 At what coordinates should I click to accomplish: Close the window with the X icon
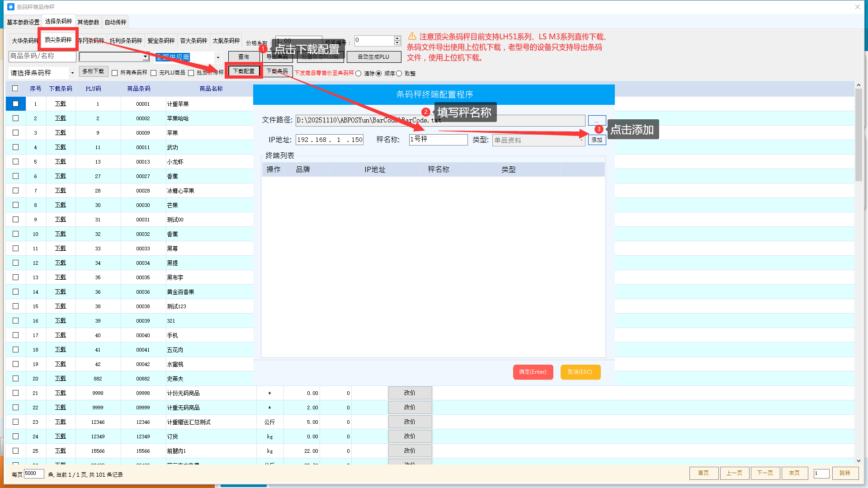[x=857, y=7]
